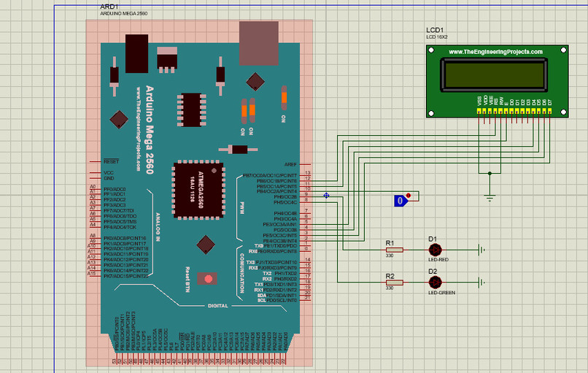Select the ATMEGA2560 chip on the board

(x=198, y=190)
